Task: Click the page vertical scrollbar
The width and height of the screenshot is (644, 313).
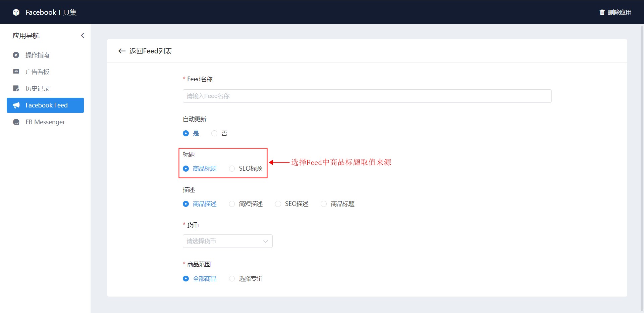Action: click(642, 168)
